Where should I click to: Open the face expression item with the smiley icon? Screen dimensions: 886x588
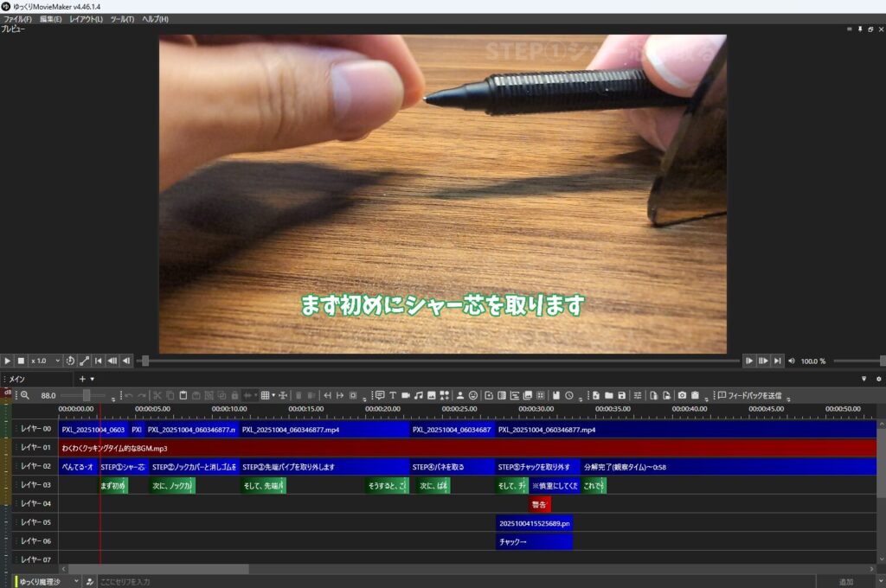click(472, 395)
